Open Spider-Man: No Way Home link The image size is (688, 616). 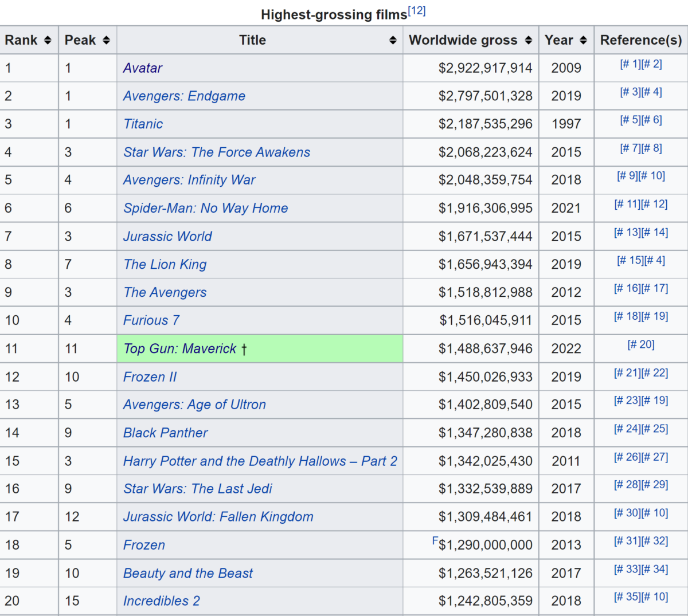tap(205, 209)
